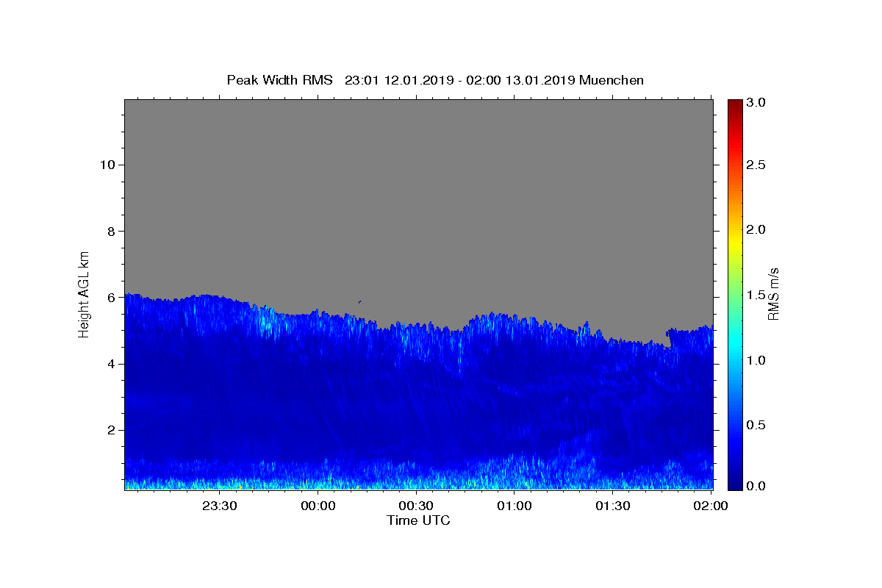
Task: Click the 01:30 time tick label
Action: coord(613,506)
